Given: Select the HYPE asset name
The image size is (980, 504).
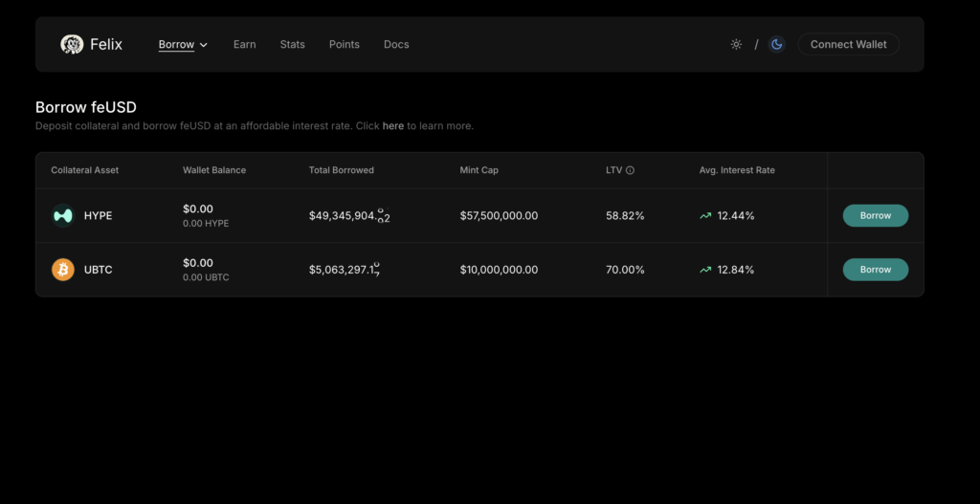Looking at the screenshot, I should [x=99, y=216].
